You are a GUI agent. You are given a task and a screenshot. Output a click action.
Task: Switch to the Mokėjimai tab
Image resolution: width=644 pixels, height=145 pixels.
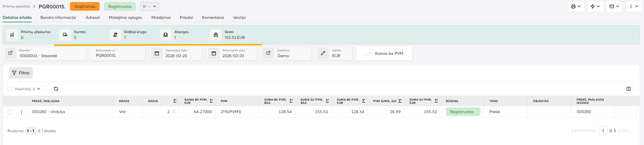[x=161, y=17]
